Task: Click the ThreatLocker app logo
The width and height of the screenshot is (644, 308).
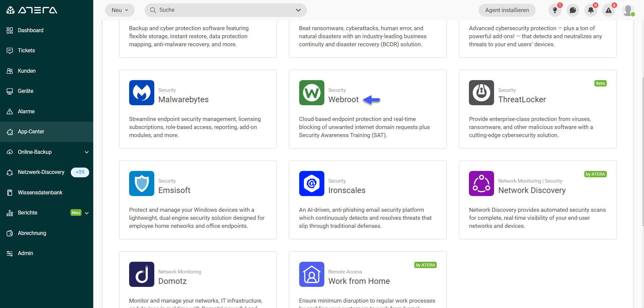Action: [x=481, y=93]
